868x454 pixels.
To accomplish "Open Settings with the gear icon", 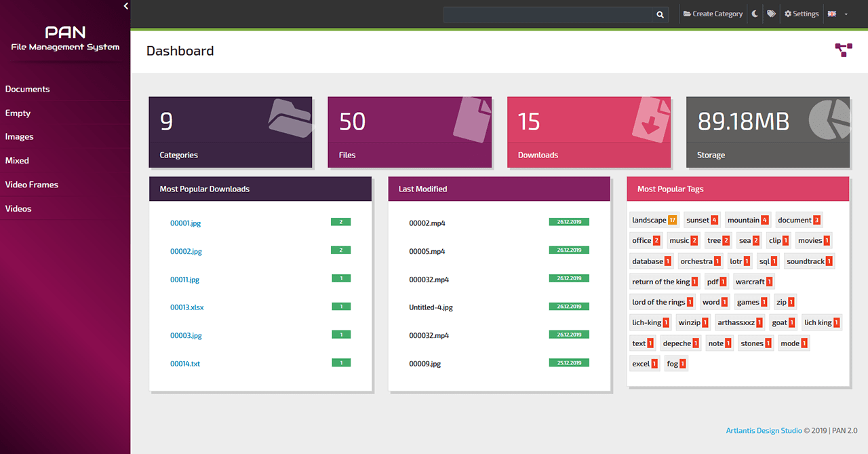I will pos(802,14).
